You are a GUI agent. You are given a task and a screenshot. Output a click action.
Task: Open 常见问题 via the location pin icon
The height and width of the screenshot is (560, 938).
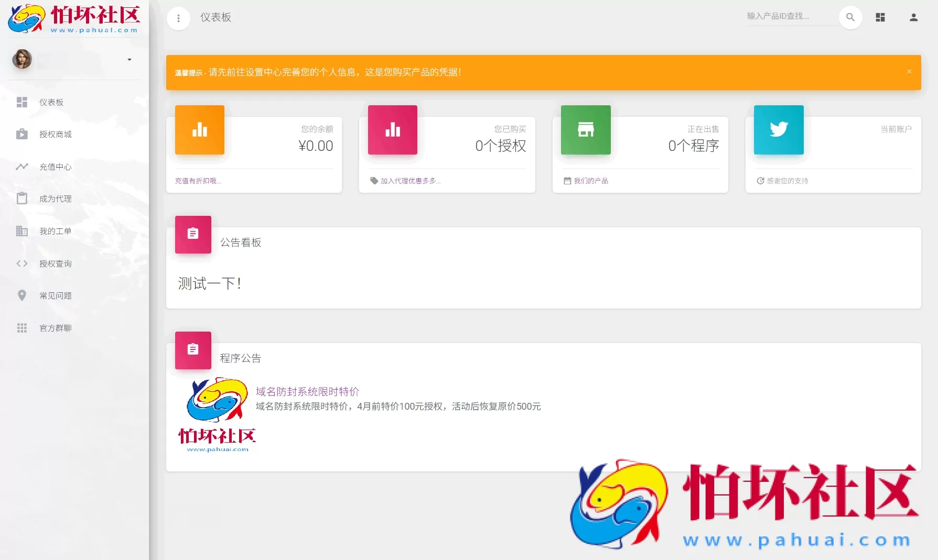(22, 295)
